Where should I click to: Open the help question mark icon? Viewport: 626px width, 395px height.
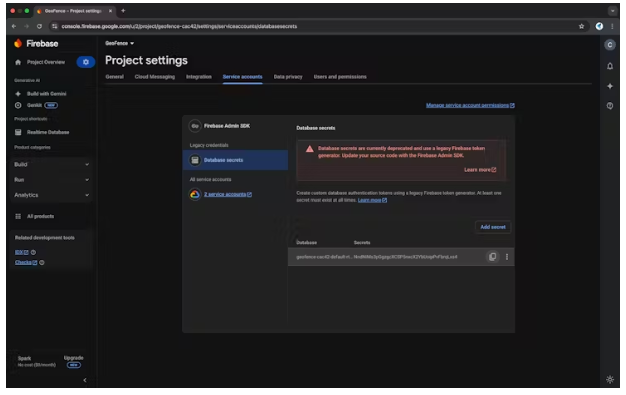(x=610, y=106)
